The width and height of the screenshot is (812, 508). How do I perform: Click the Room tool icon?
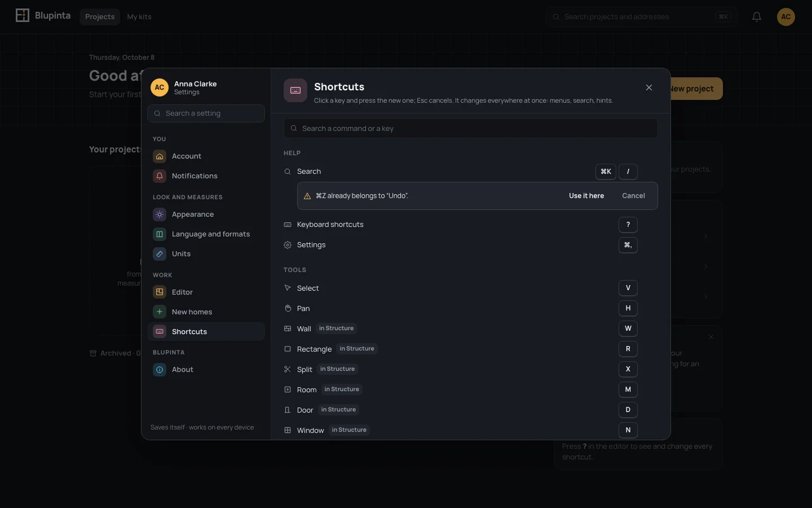288,389
